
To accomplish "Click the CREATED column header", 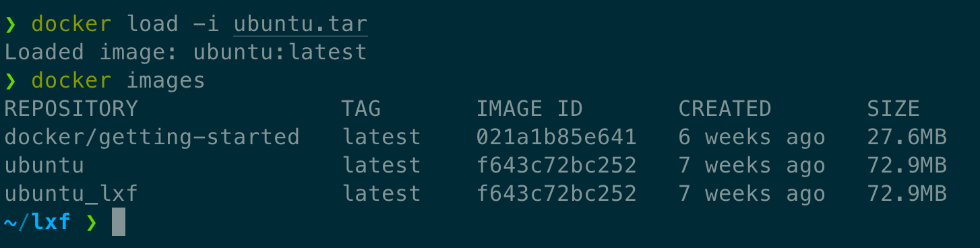I will point(725,108).
